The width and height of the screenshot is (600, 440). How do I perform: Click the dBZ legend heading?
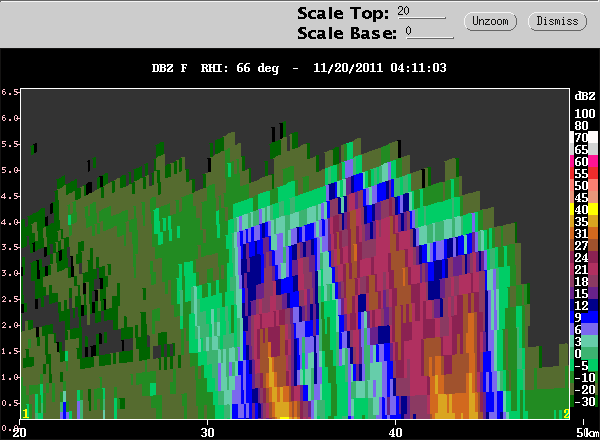point(585,96)
